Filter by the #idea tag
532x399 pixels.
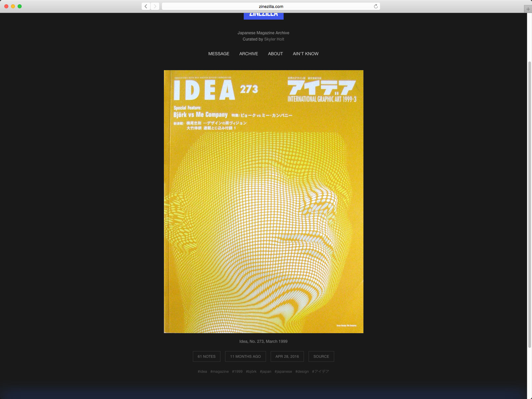coord(202,371)
